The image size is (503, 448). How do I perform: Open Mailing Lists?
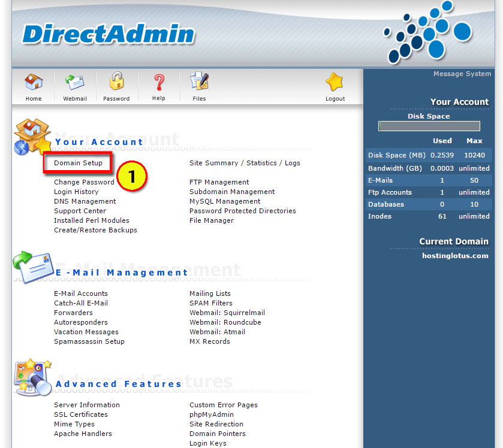pyautogui.click(x=210, y=293)
